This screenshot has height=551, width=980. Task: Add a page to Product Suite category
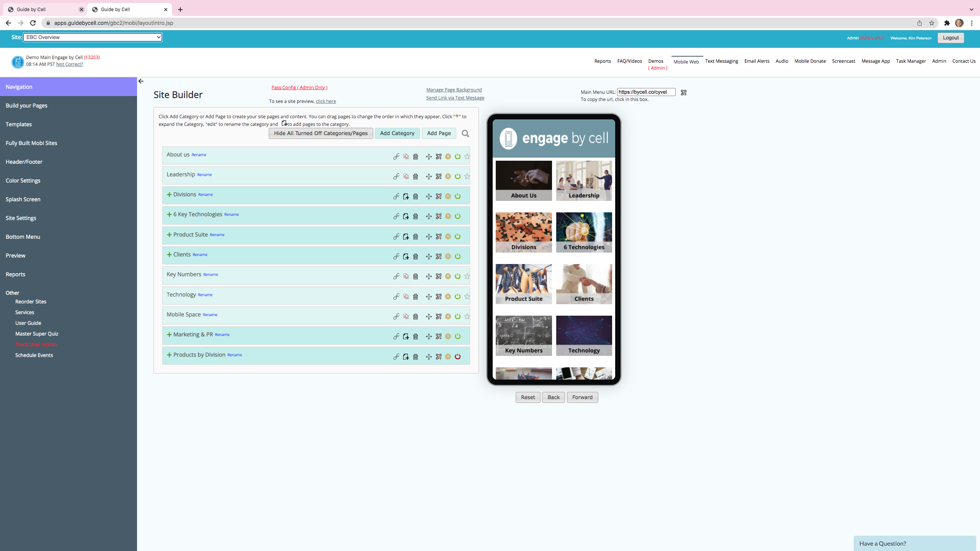(406, 236)
